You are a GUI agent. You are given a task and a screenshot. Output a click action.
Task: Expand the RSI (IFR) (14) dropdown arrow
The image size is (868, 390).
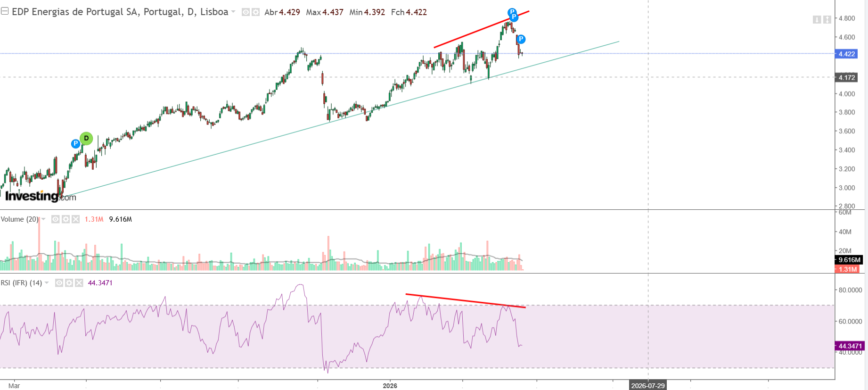point(47,283)
